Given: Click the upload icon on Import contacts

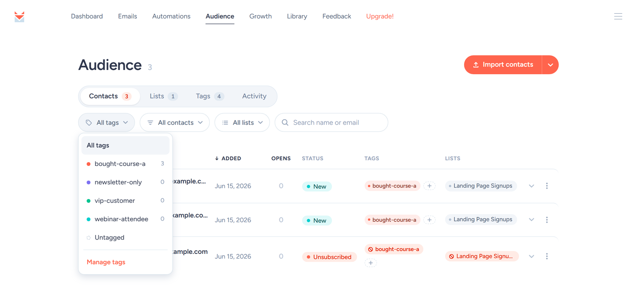Looking at the screenshot, I should tap(476, 65).
